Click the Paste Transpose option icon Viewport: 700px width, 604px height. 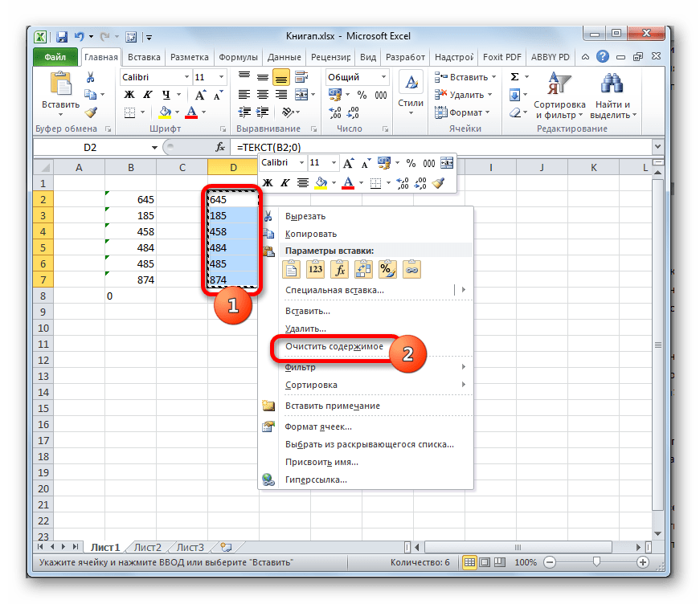click(x=363, y=269)
